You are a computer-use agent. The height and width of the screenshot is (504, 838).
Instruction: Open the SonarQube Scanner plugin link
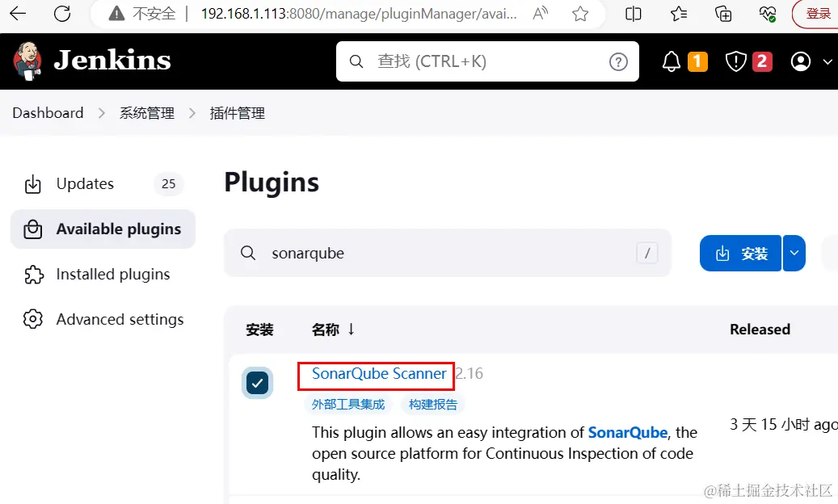click(x=378, y=374)
